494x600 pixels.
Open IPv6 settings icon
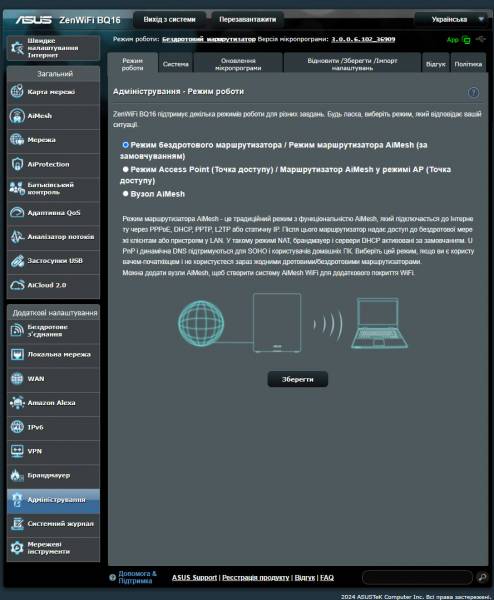point(17,427)
